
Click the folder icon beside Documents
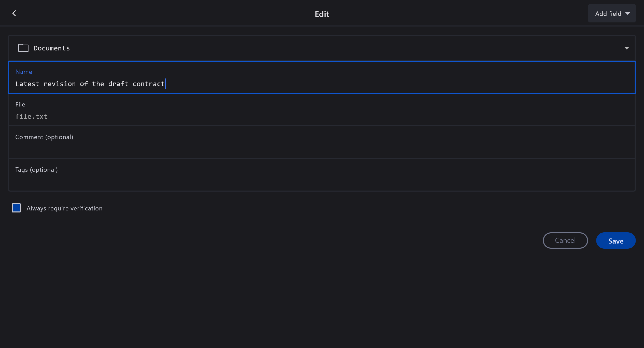pos(23,48)
